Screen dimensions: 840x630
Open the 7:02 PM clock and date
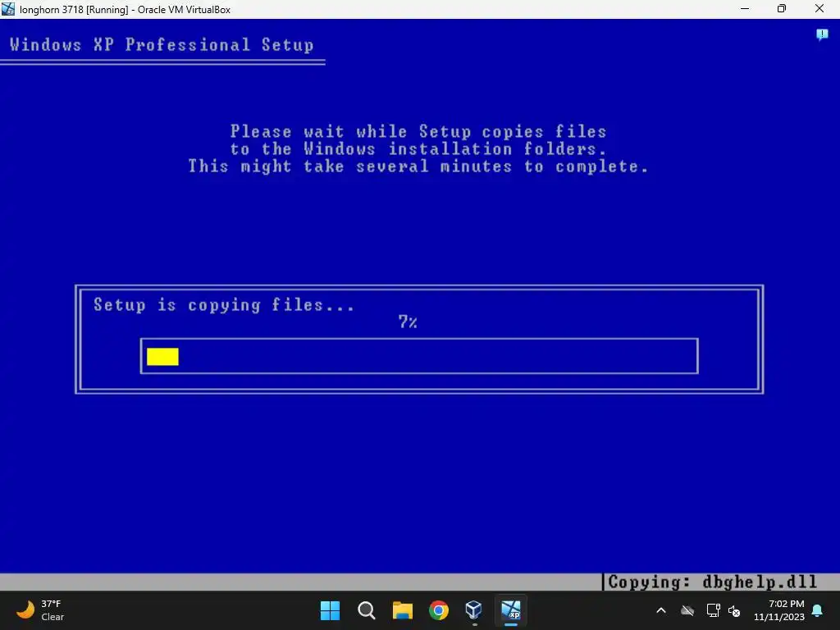click(779, 610)
